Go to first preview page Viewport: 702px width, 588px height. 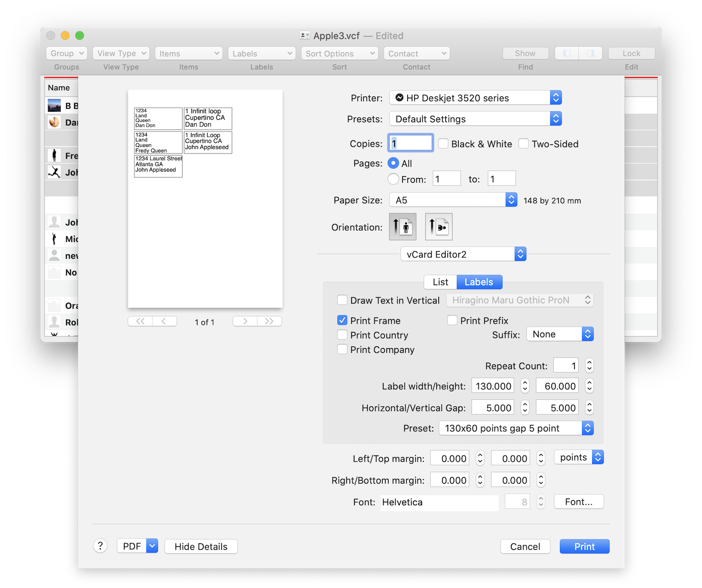(140, 321)
